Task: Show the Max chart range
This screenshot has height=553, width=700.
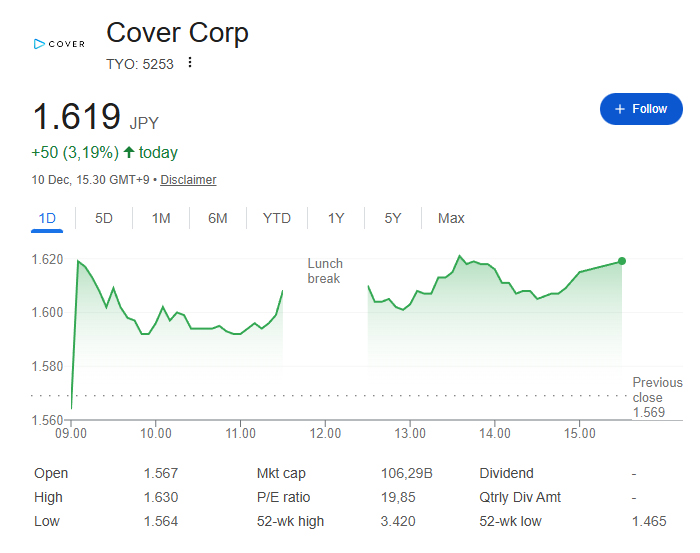Action: pyautogui.click(x=451, y=218)
